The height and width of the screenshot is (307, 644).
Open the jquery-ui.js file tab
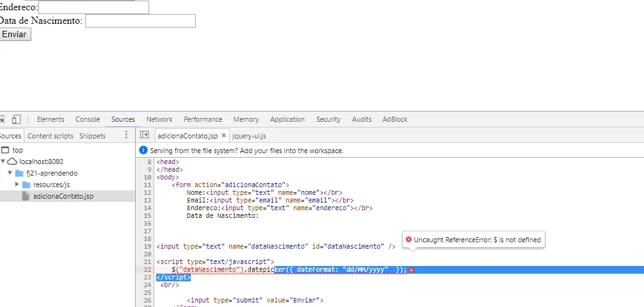(249, 136)
